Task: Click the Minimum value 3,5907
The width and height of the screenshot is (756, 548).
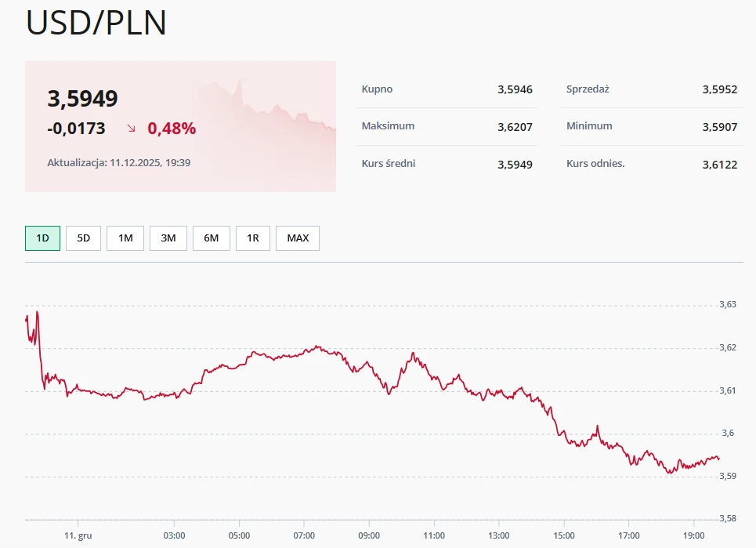Action: click(720, 125)
